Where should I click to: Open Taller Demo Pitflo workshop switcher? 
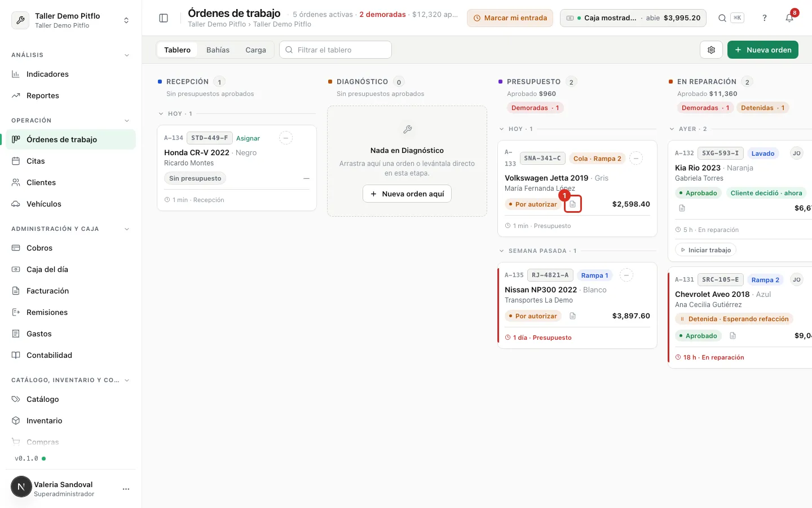70,20
